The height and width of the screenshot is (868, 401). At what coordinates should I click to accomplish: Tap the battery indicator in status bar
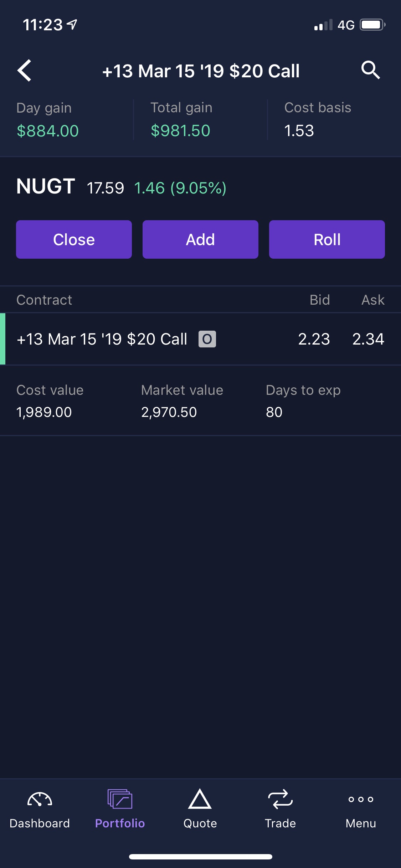click(x=372, y=25)
